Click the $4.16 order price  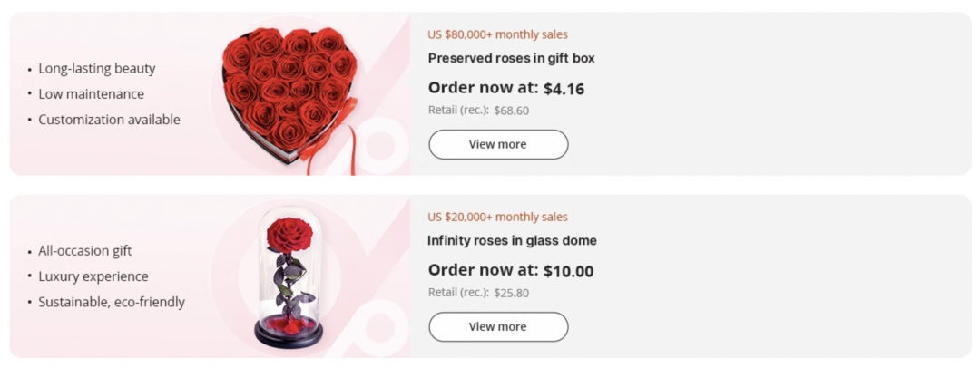pos(563,89)
